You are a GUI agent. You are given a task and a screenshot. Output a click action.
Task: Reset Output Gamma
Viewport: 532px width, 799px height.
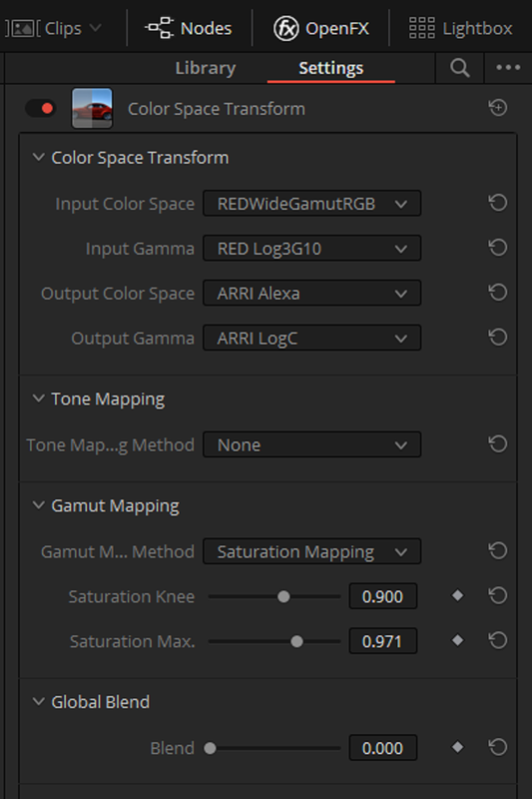[x=498, y=337]
